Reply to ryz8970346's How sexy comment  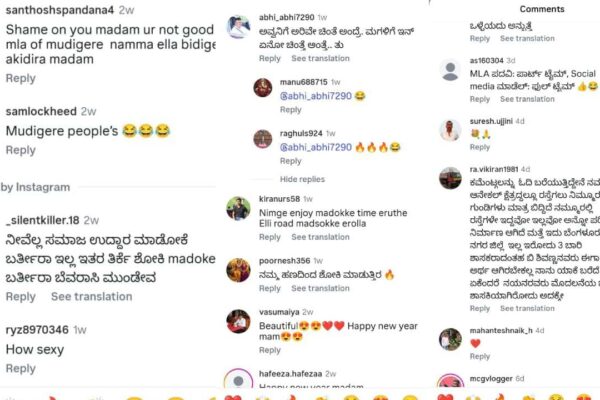click(21, 368)
